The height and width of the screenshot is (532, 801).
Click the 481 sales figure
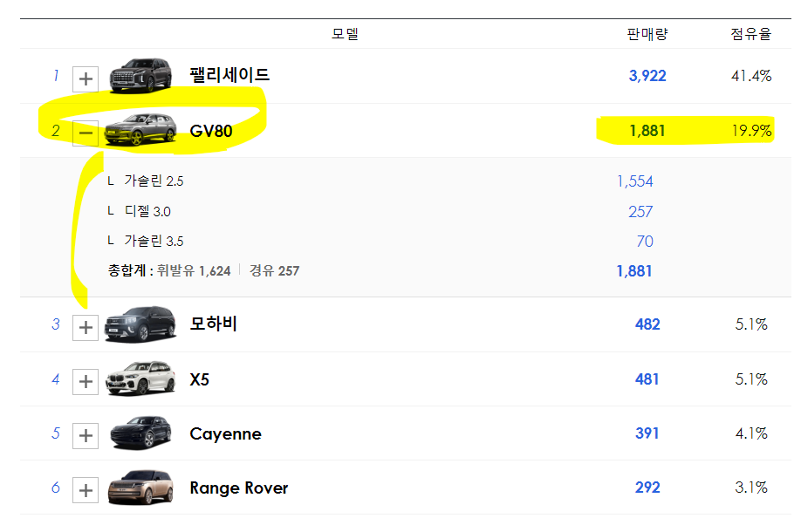(x=647, y=379)
